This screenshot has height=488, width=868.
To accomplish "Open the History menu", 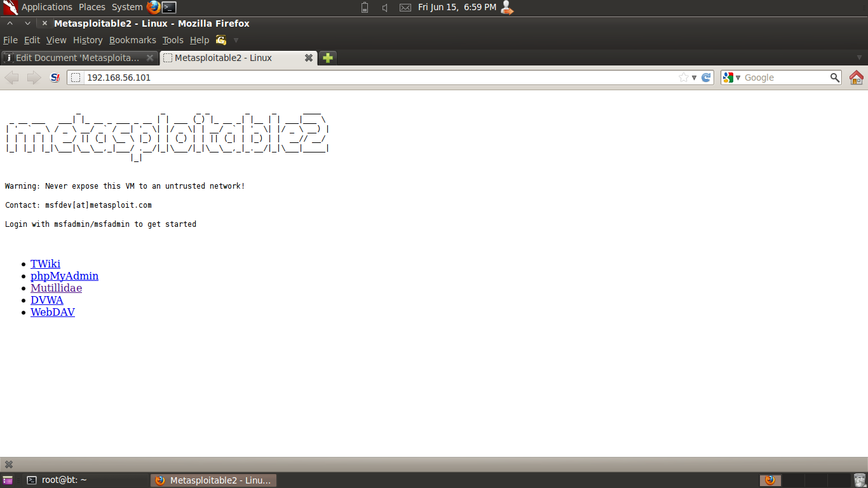I will (88, 40).
